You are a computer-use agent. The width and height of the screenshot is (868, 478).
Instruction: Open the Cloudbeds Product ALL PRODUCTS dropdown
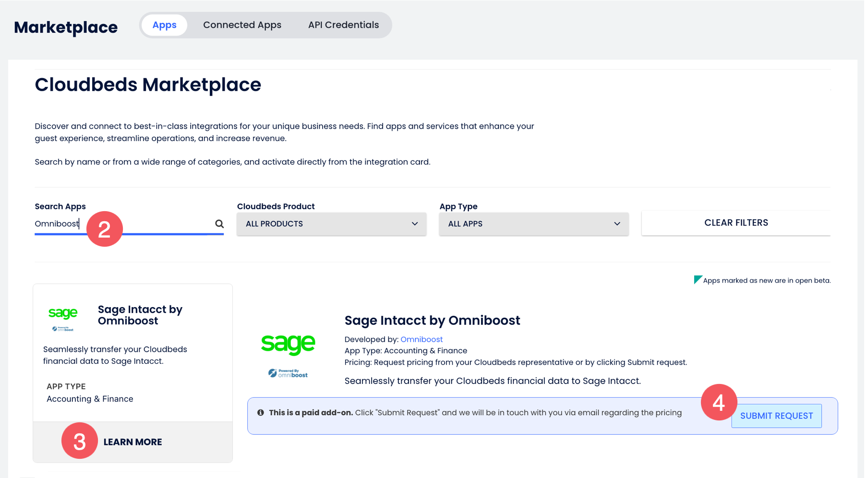click(x=331, y=224)
